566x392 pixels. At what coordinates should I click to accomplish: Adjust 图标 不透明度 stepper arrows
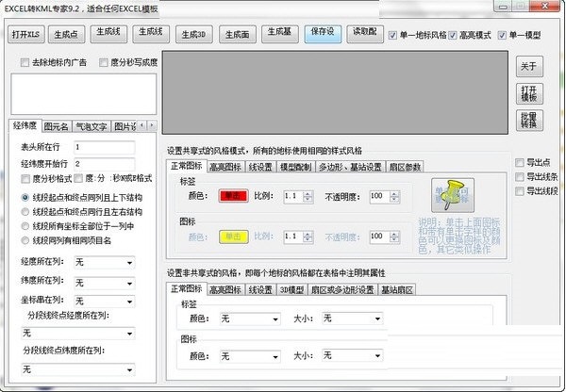(x=394, y=237)
